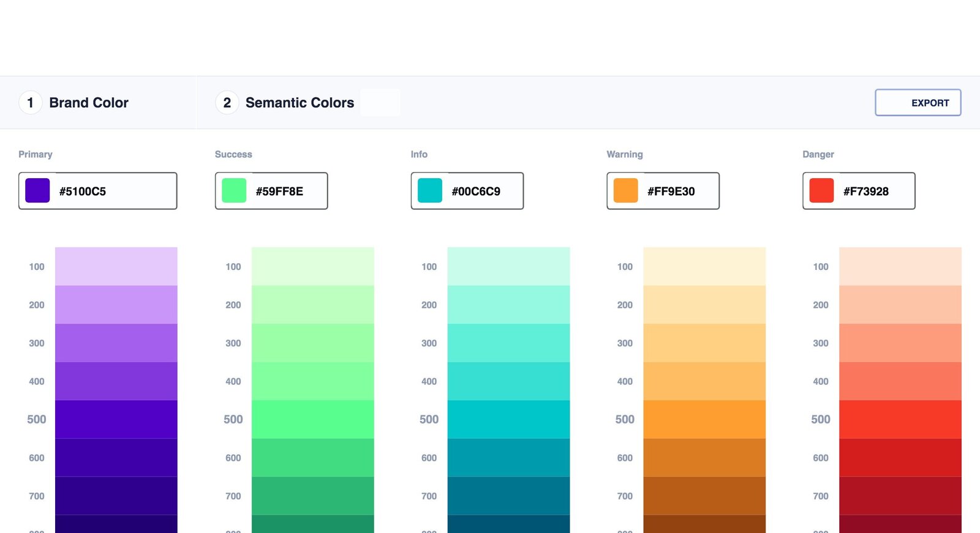Select the Warning 500 shade
The height and width of the screenshot is (533, 980).
pos(704,419)
